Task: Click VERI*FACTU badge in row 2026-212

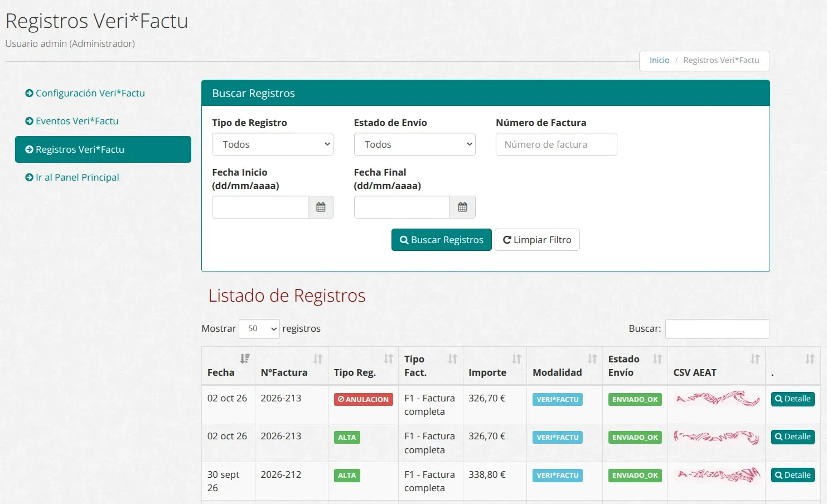Action: (x=558, y=476)
